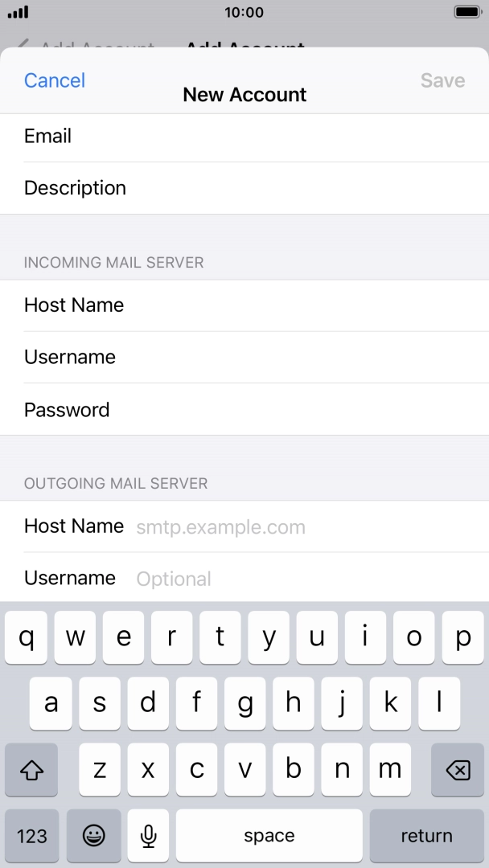Focus the incoming server Host Name field
Image resolution: width=489 pixels, height=868 pixels.
click(x=244, y=305)
